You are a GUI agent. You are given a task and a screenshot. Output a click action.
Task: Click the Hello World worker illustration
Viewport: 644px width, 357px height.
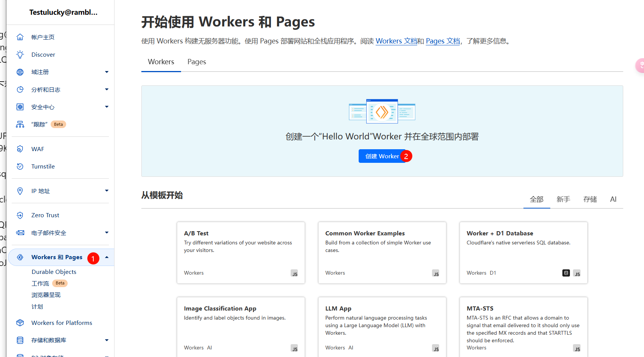pyautogui.click(x=382, y=111)
